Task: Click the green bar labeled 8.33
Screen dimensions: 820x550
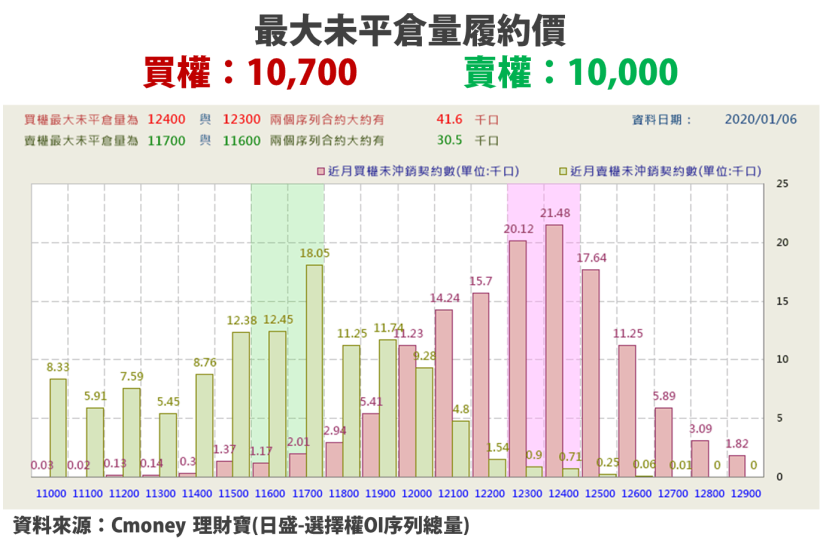Action: 58,428
